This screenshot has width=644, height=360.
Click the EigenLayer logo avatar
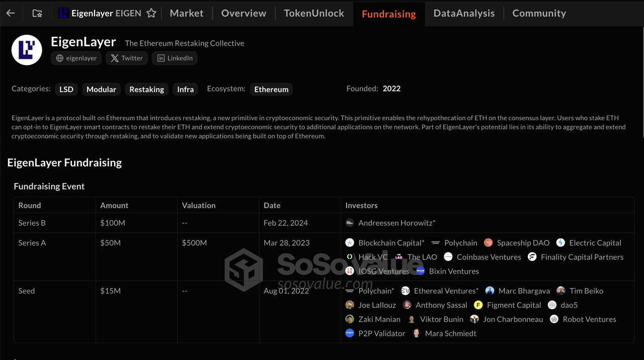point(27,50)
